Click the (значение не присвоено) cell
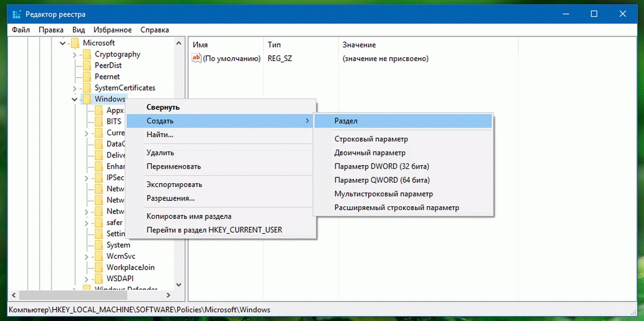 coord(385,58)
